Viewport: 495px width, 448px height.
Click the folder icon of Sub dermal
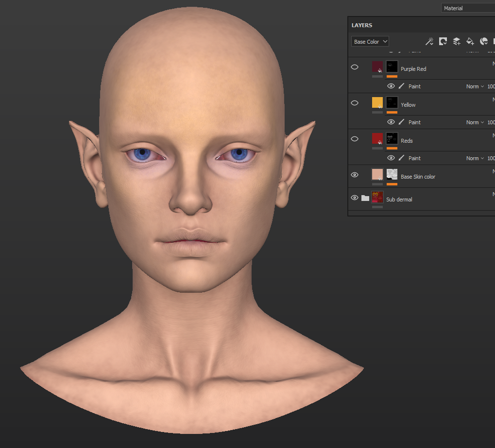coord(365,198)
